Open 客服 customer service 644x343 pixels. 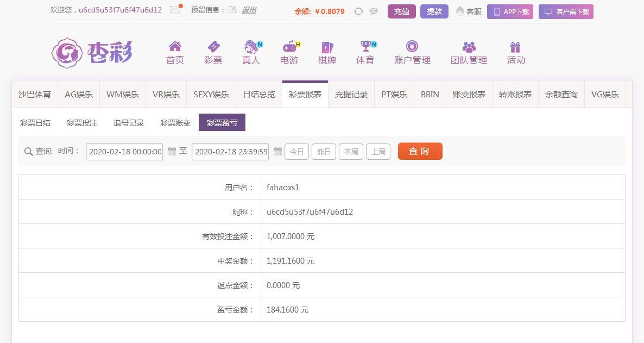pyautogui.click(x=469, y=11)
